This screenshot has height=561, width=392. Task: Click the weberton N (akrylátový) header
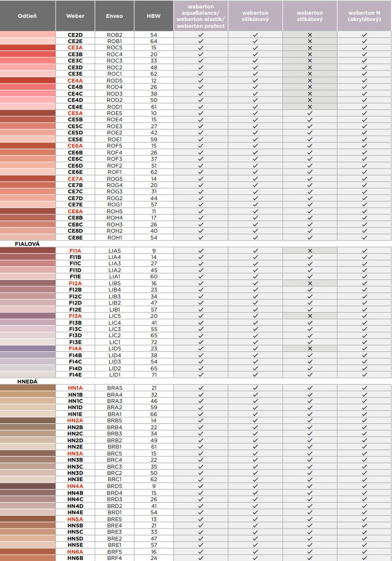point(365,16)
